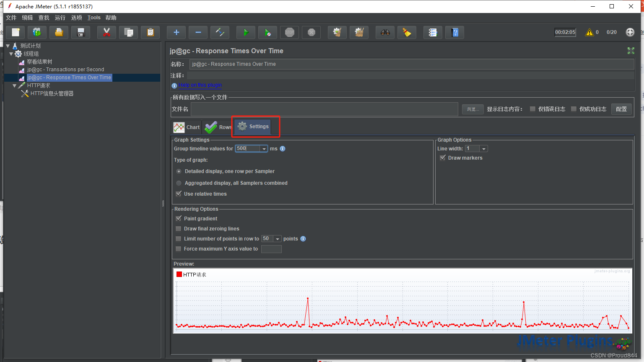
Task: Open 运行 menu
Action: [60, 18]
